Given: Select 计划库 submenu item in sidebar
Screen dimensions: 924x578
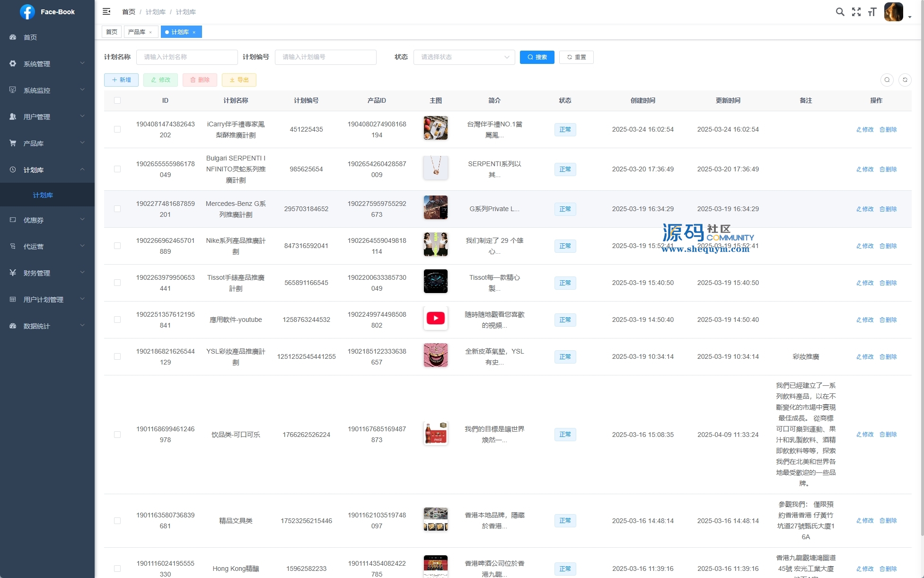Looking at the screenshot, I should point(43,195).
